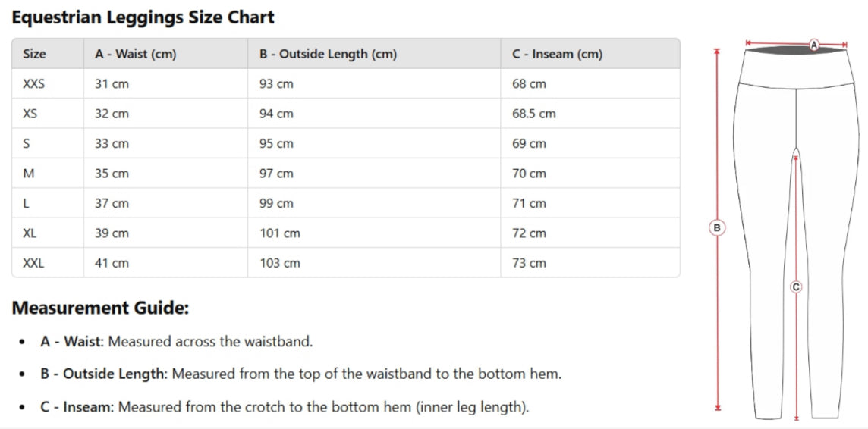Click the XS inseam value 68.5 cm
The image size is (868, 429).
pyautogui.click(x=533, y=114)
